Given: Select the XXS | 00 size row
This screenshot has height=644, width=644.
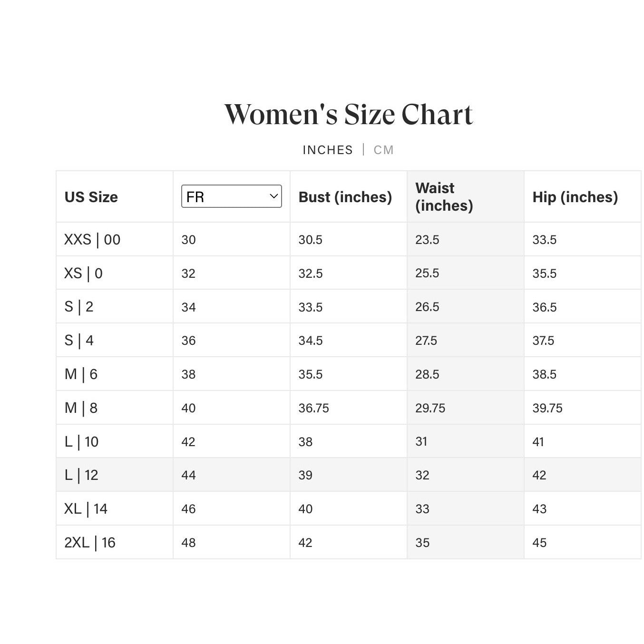Looking at the screenshot, I should tap(349, 239).
